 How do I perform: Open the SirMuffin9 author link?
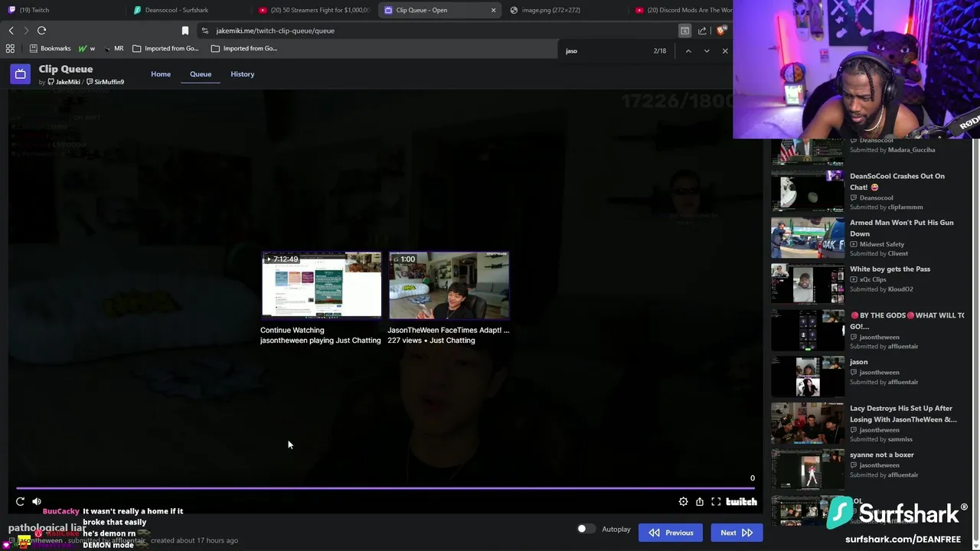click(x=105, y=82)
